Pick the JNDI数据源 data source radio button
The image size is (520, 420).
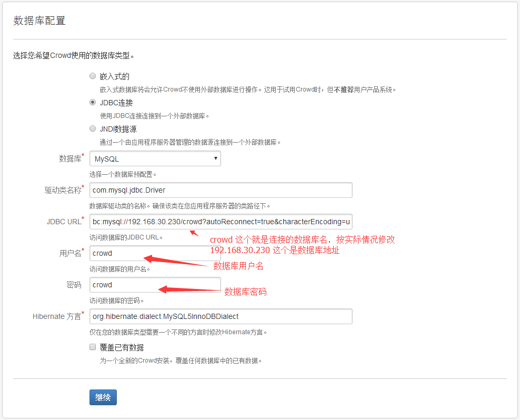point(93,128)
